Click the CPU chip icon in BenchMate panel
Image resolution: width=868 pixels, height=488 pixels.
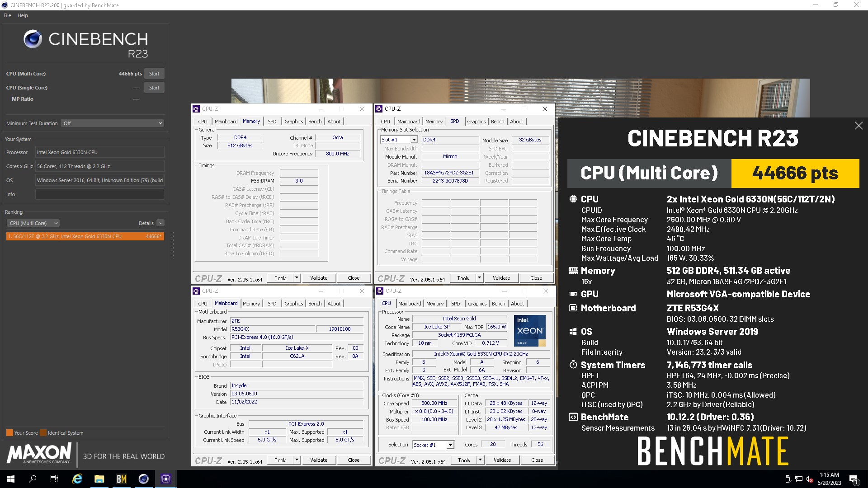coord(573,199)
